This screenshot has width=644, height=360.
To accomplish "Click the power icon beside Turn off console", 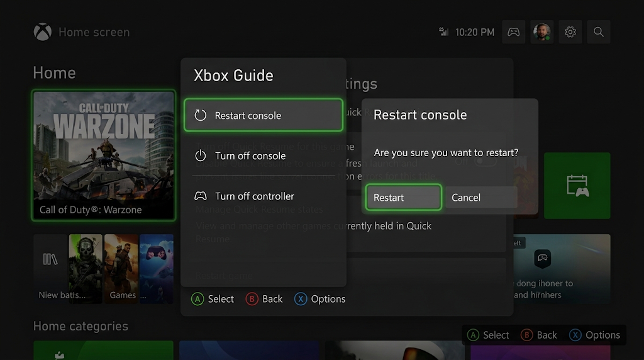I will coord(201,155).
